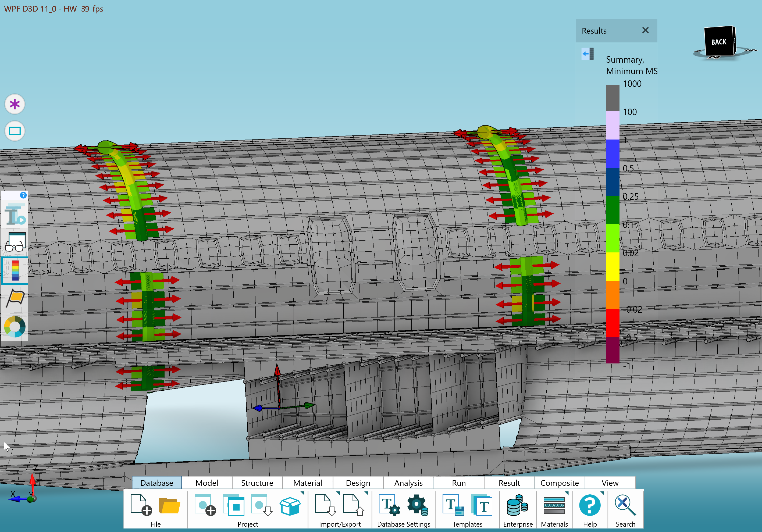Click the save project square icon
The width and height of the screenshot is (762, 532).
[x=234, y=505]
